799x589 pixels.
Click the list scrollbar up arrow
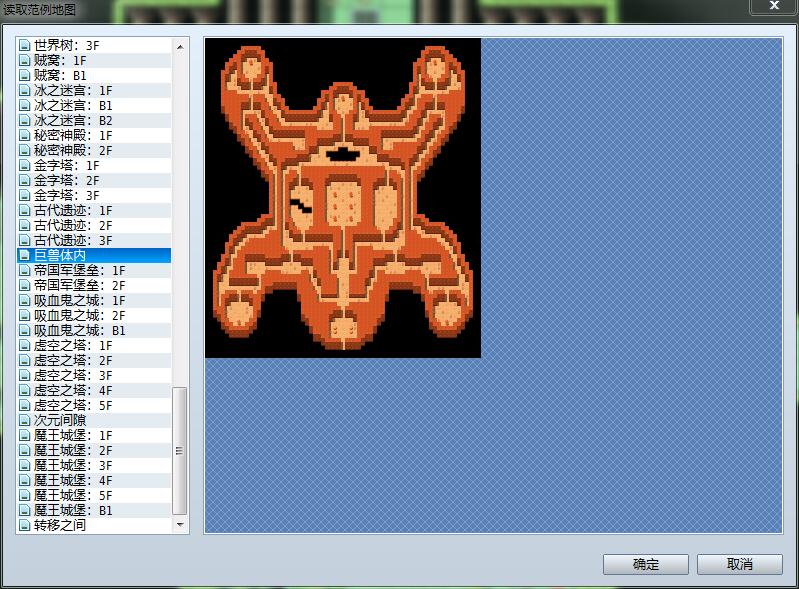(180, 47)
